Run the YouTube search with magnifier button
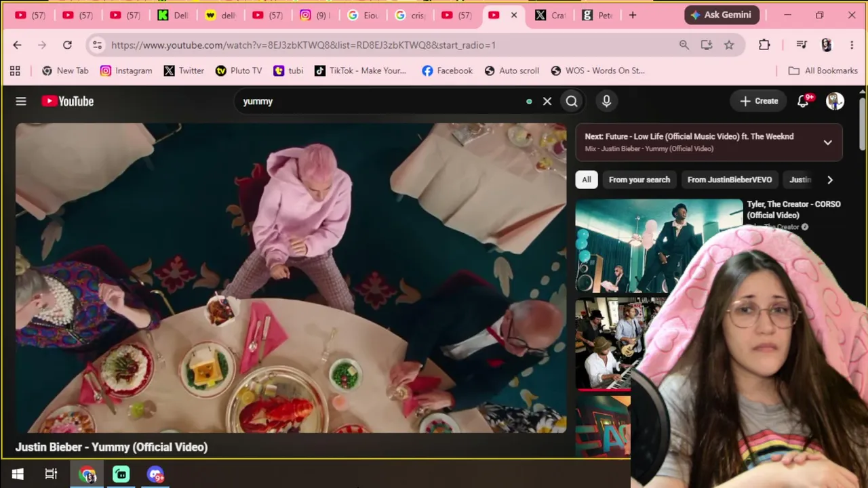Viewport: 868px width, 488px height. (572, 101)
